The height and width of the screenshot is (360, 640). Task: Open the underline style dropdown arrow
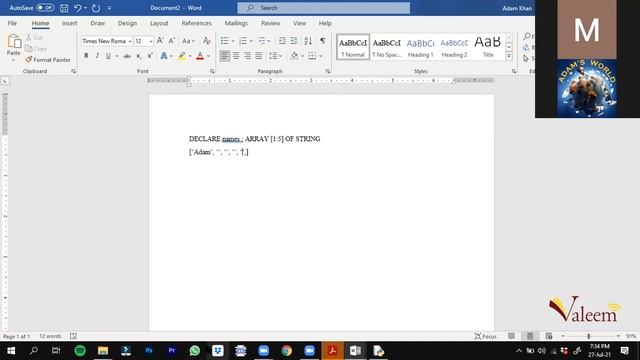117,56
